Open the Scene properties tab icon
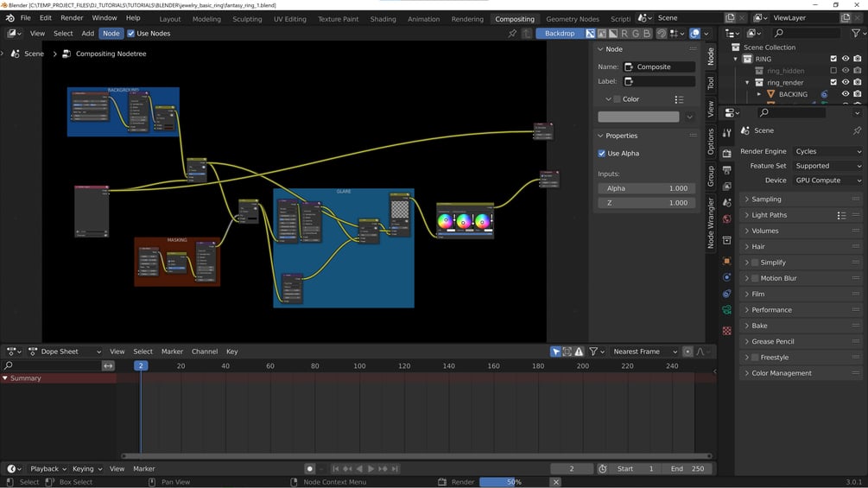 click(727, 202)
